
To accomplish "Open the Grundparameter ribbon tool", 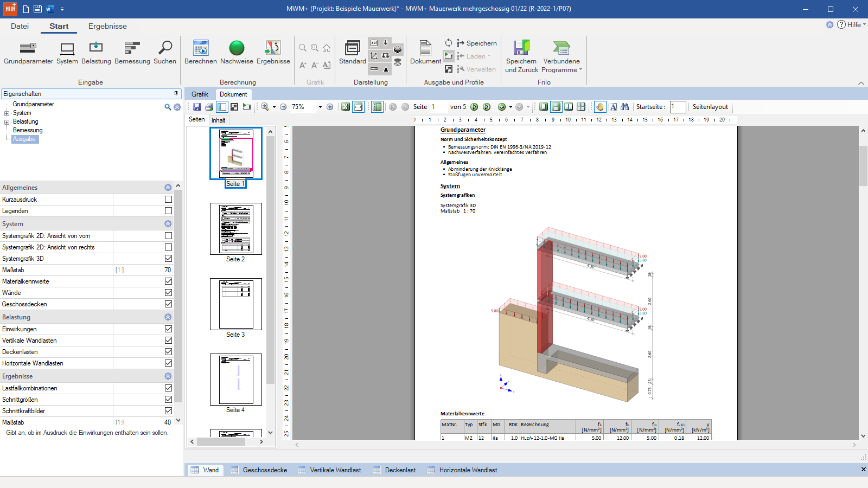I will (x=28, y=53).
